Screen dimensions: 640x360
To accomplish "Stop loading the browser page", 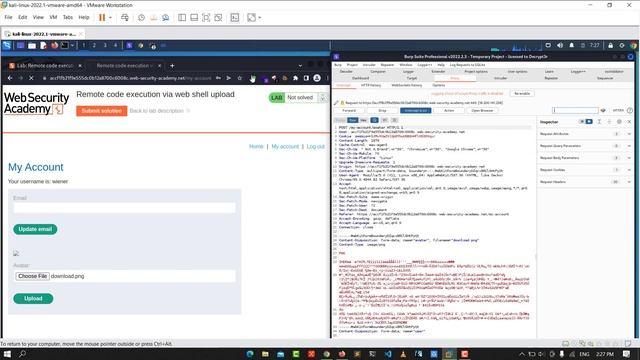I will tap(31, 78).
